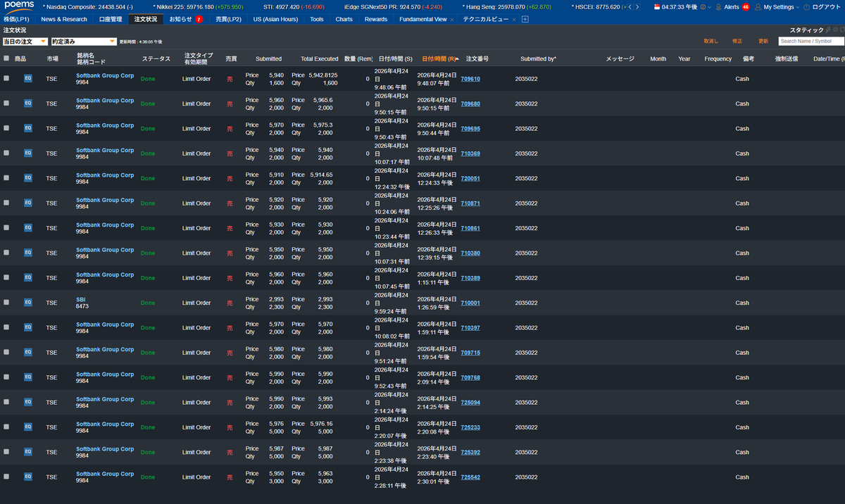This screenshot has width=845, height=504.
Task: Toggle the select-all header checkbox
Action: (x=6, y=58)
